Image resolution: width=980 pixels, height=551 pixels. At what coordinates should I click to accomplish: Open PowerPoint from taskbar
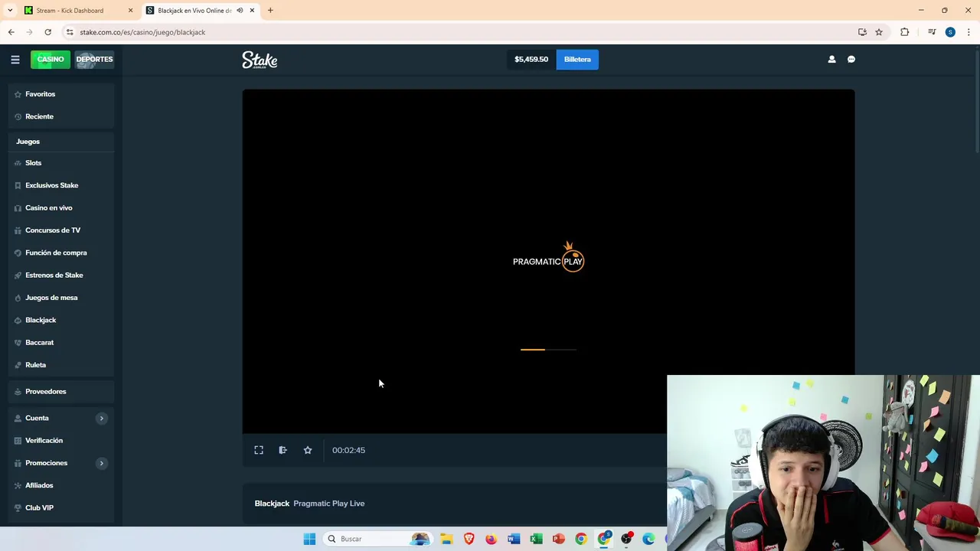click(559, 539)
